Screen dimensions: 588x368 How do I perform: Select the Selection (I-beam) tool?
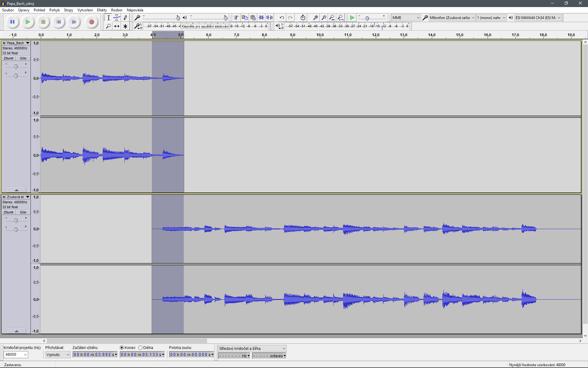(x=108, y=18)
